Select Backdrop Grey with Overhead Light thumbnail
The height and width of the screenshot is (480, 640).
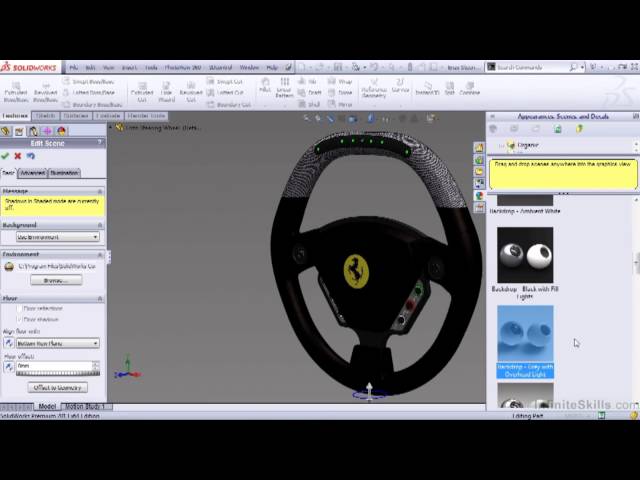pos(525,334)
